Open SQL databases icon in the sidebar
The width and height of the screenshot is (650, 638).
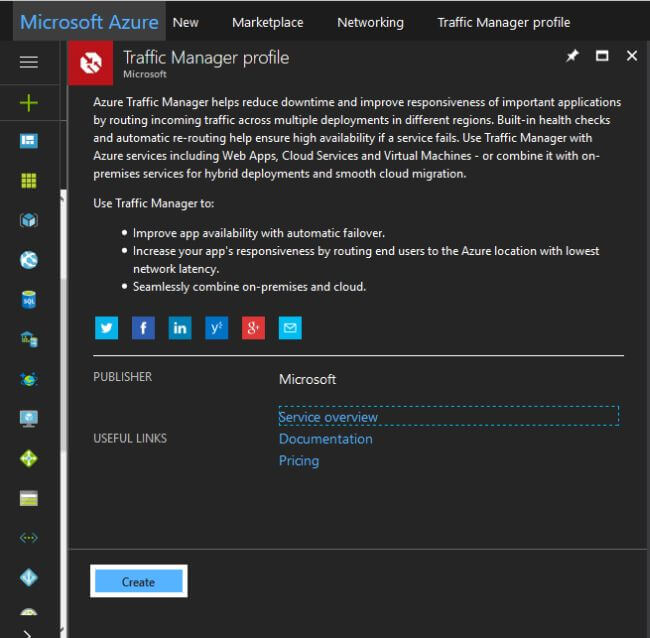[29, 300]
